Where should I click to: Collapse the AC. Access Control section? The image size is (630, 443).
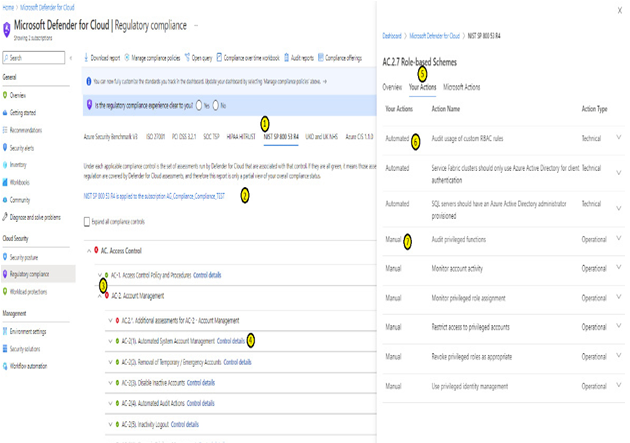(x=89, y=251)
